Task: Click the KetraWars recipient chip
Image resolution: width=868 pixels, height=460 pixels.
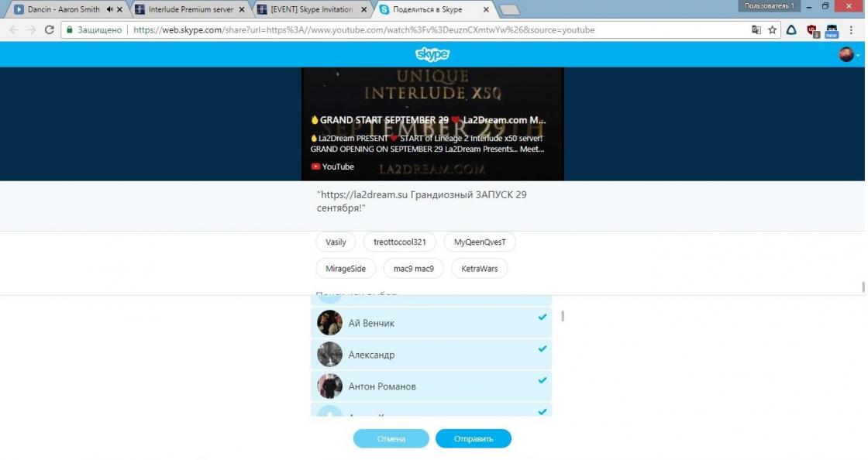Action: [479, 269]
